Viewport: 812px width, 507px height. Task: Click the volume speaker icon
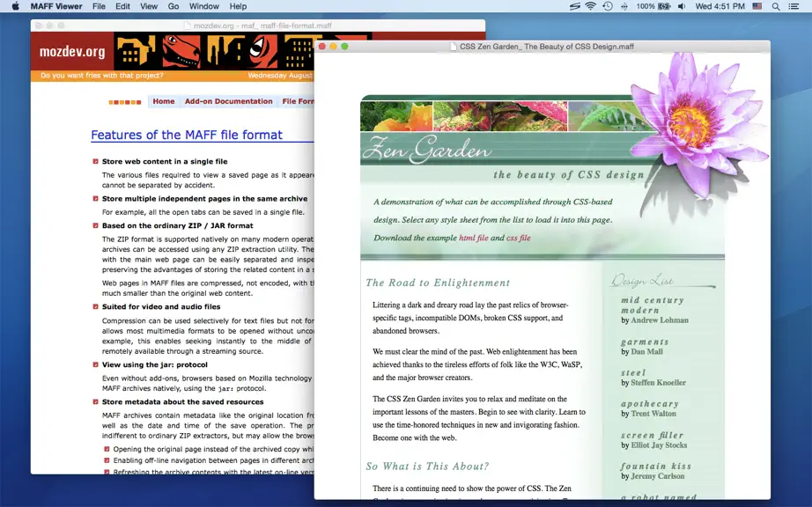(682, 6)
